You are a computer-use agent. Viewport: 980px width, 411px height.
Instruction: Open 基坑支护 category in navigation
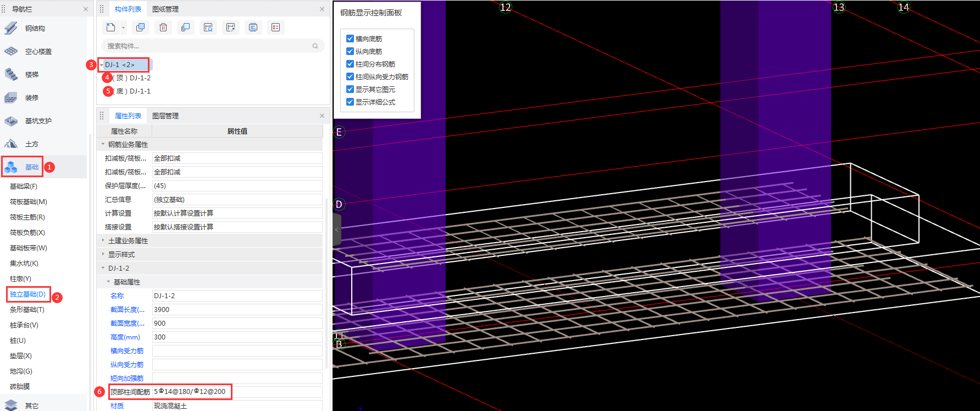pos(38,120)
